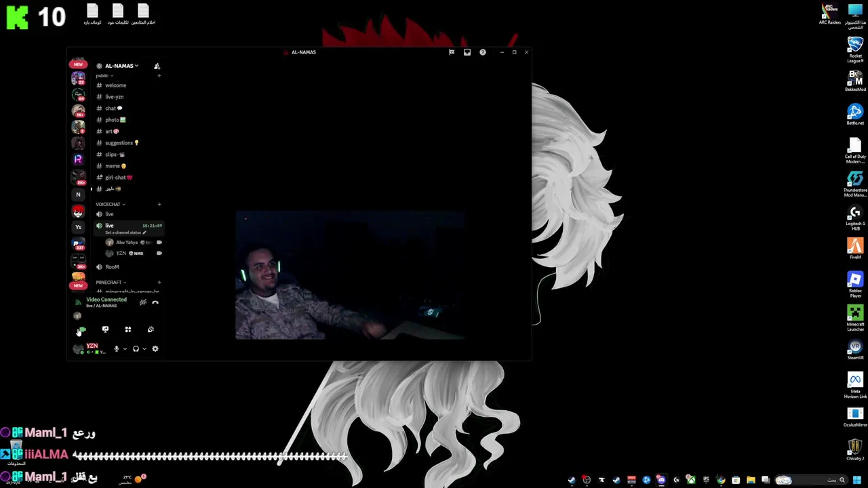Open the Discord threads icon in the title bar
This screenshot has width=868, height=488.
(x=452, y=52)
